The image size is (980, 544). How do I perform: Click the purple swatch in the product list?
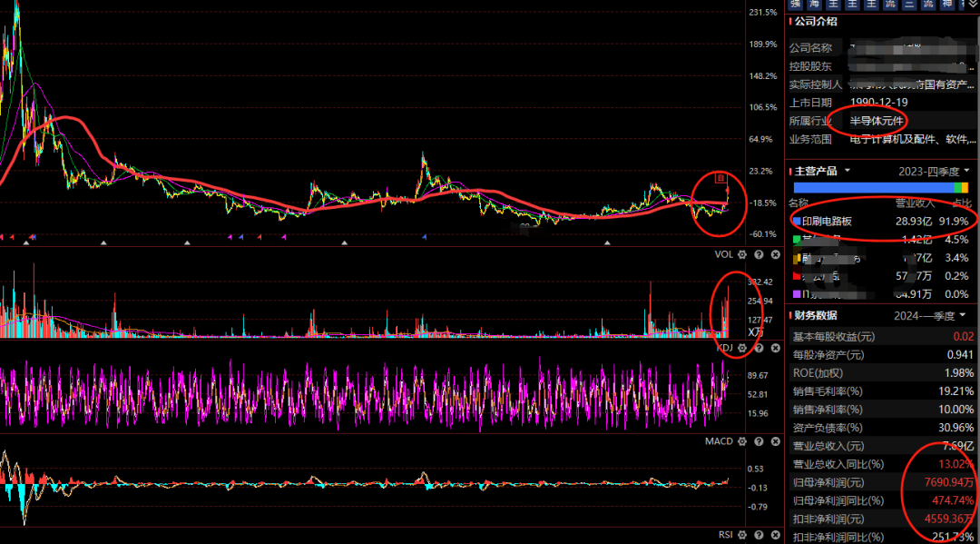coord(797,294)
